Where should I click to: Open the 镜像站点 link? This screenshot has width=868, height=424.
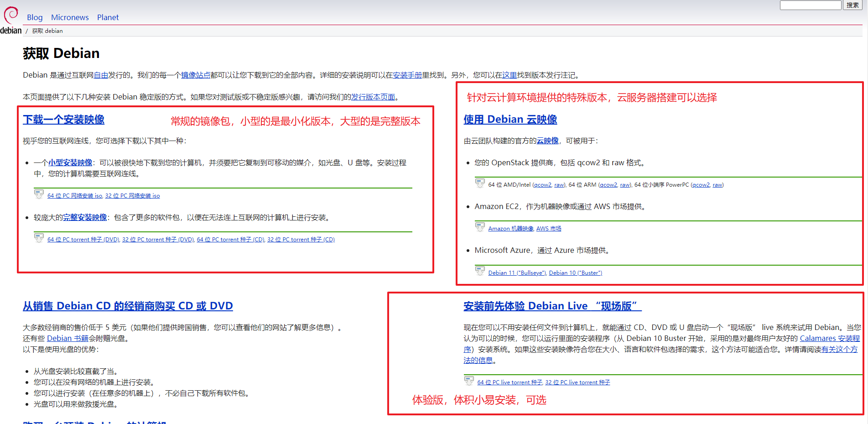point(196,75)
